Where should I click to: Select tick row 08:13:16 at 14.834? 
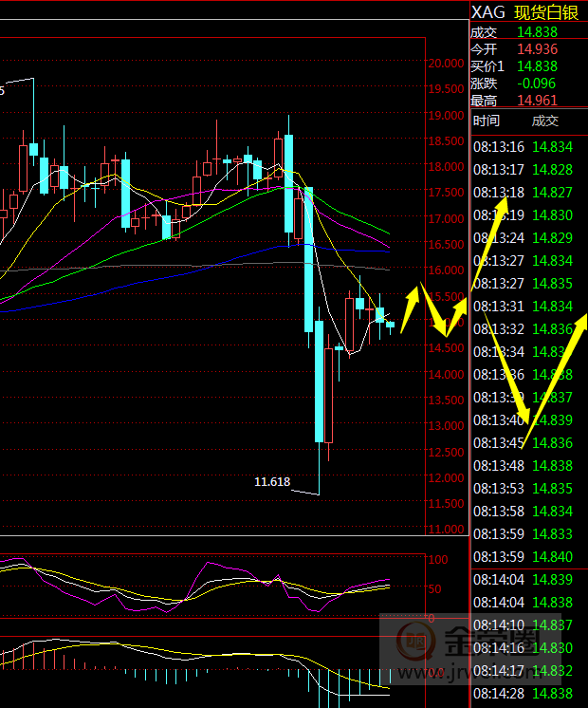point(523,147)
